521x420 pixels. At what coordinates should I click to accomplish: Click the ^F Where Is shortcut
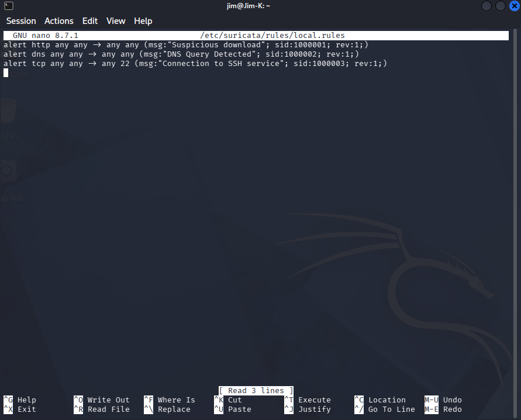pyautogui.click(x=170, y=400)
